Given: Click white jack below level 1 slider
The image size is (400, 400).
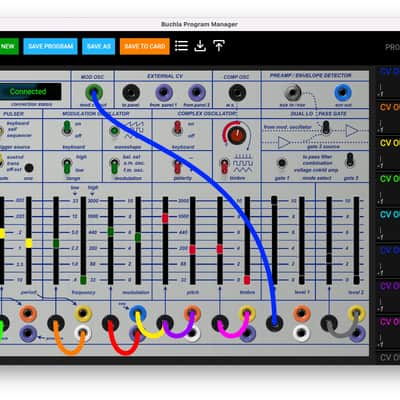Looking at the screenshot, I should coord(302,333).
